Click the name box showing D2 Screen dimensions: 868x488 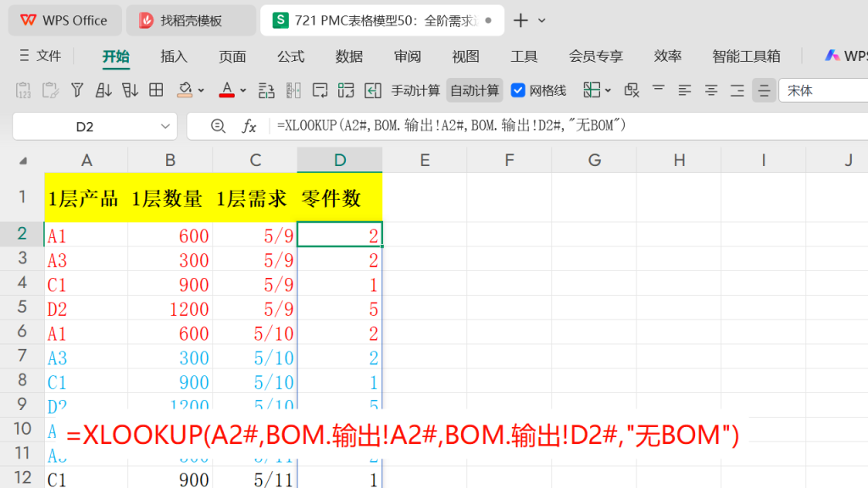(85, 127)
